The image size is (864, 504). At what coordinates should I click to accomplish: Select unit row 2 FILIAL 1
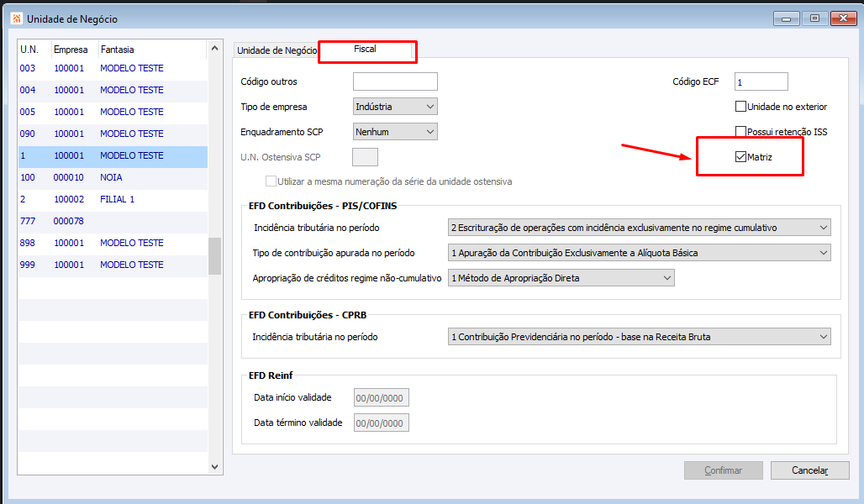point(113,199)
